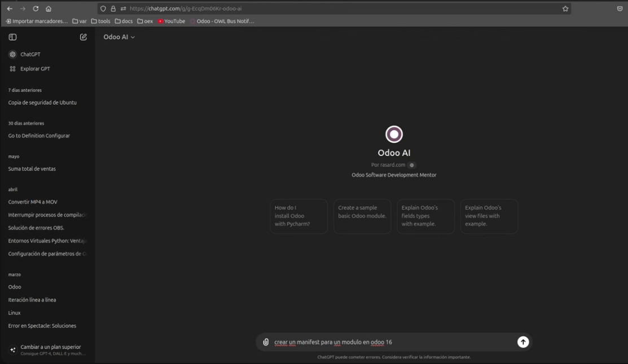628x364 pixels.
Task: Select prompt Explain Odoo's view files
Action: coord(489,216)
